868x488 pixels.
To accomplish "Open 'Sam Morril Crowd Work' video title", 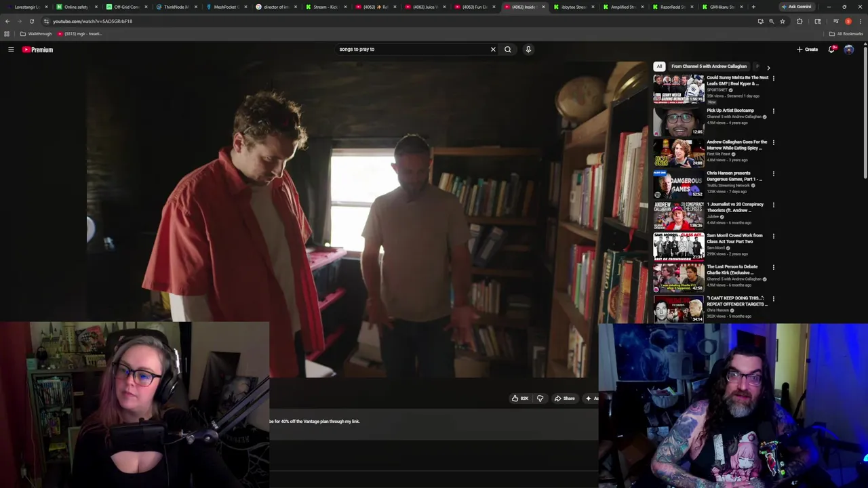I will 734,238.
